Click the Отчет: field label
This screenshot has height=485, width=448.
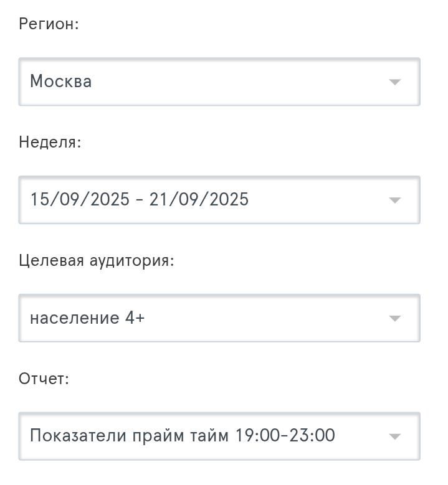tap(44, 379)
